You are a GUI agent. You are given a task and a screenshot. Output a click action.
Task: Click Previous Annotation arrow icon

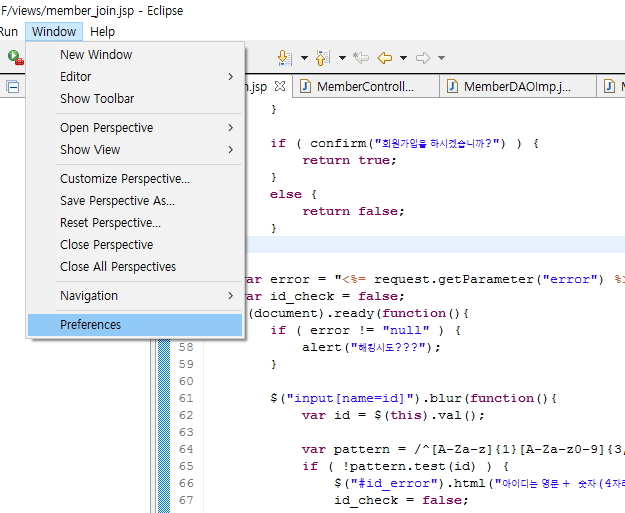(x=323, y=58)
